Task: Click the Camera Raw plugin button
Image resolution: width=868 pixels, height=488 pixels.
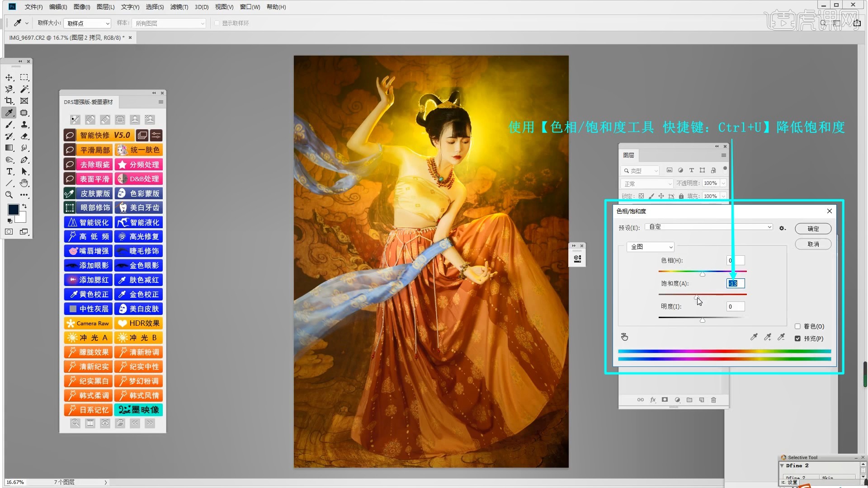Action: 88,323
